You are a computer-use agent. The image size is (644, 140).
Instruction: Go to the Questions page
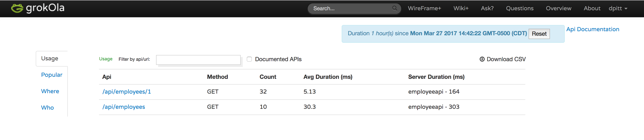tap(520, 8)
